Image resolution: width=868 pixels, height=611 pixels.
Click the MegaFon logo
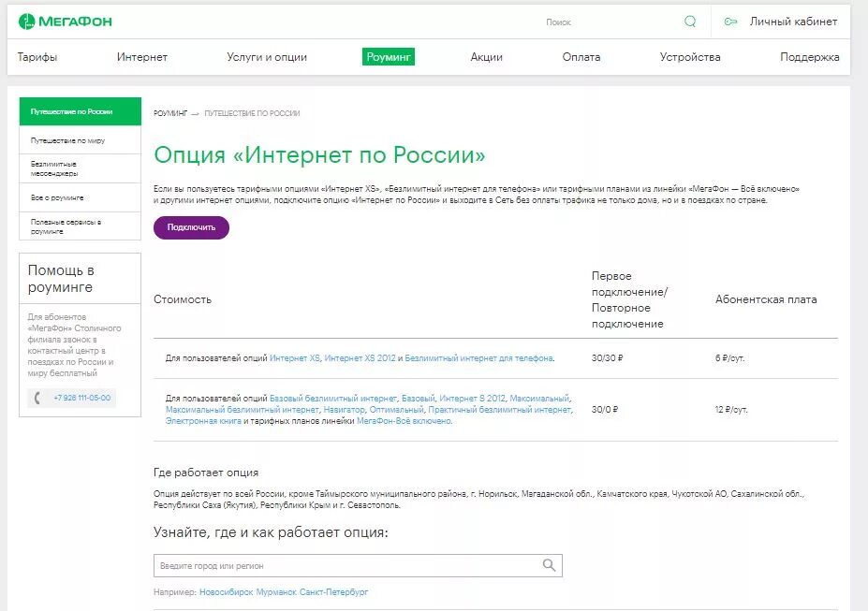pos(66,22)
